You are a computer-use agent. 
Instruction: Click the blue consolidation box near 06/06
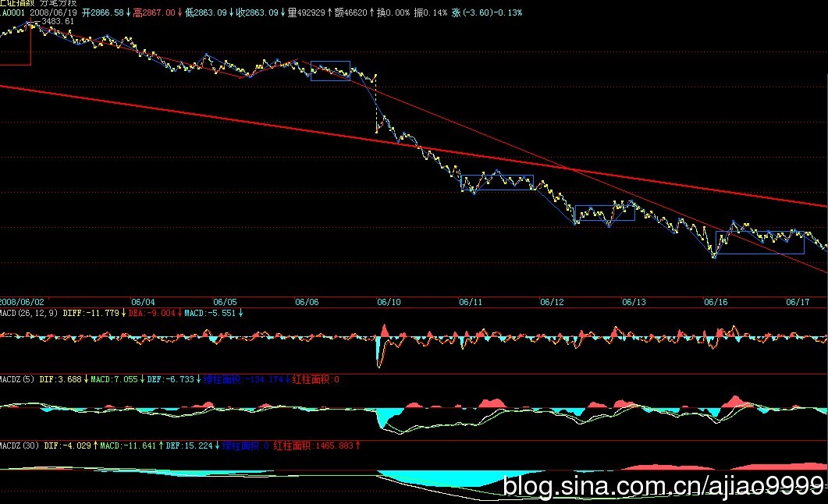pyautogui.click(x=330, y=71)
